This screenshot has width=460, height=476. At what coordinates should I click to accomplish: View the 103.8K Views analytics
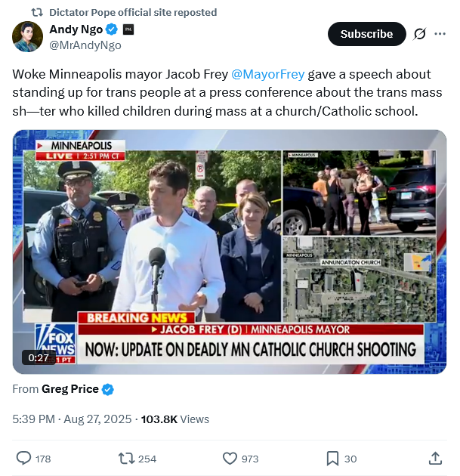pyautogui.click(x=175, y=419)
